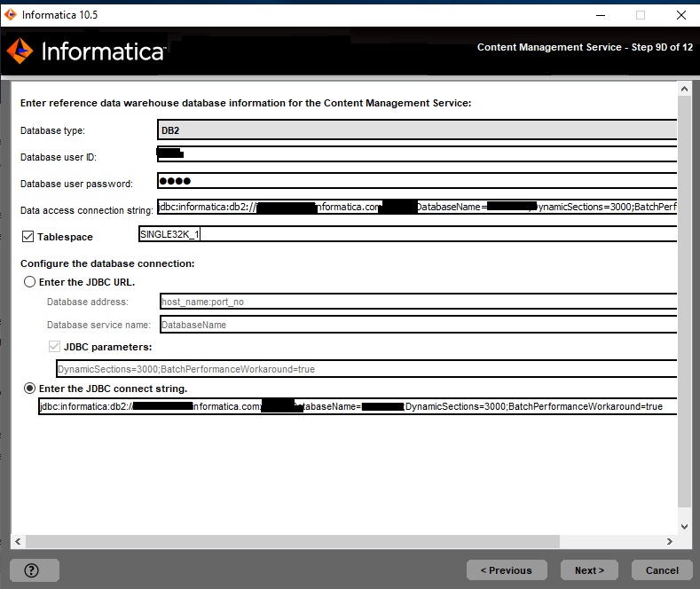The width and height of the screenshot is (700, 589).
Task: Click the Tablespace SINGLE32K_1 field
Action: pyautogui.click(x=407, y=234)
